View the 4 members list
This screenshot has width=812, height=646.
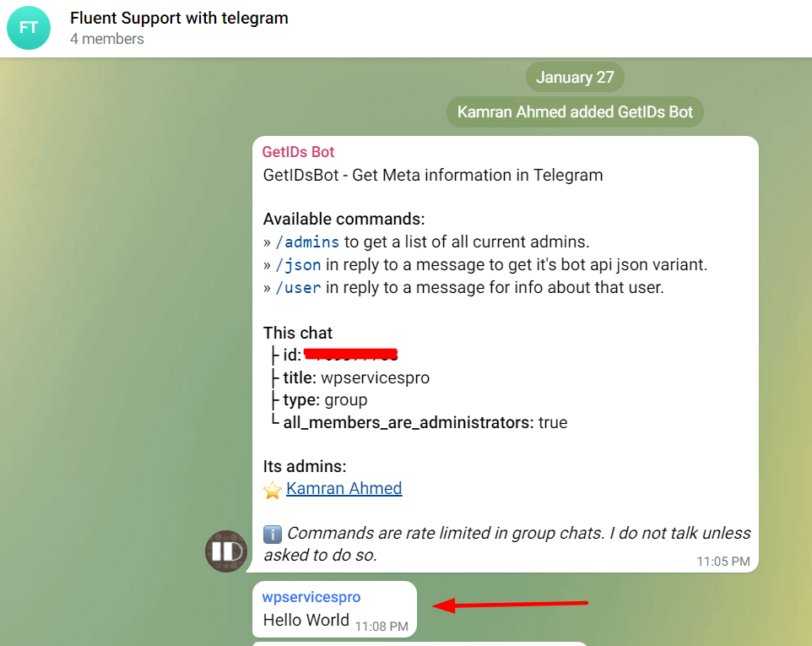coord(107,39)
